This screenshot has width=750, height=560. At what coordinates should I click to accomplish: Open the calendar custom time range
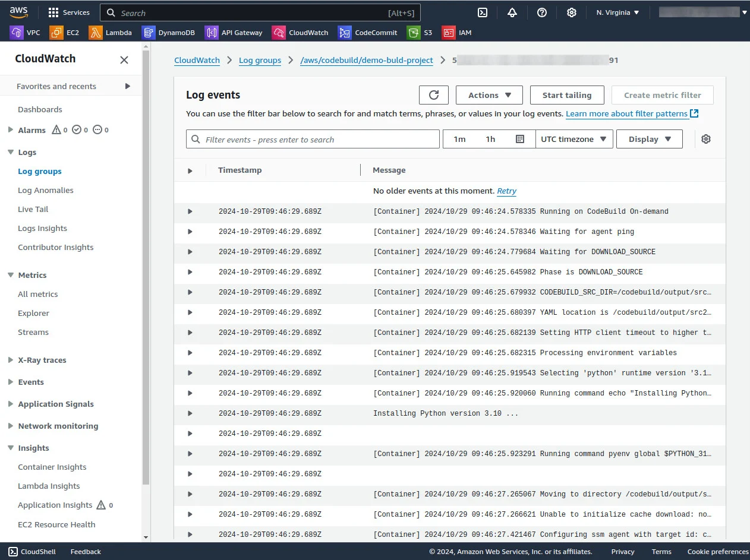pyautogui.click(x=520, y=139)
